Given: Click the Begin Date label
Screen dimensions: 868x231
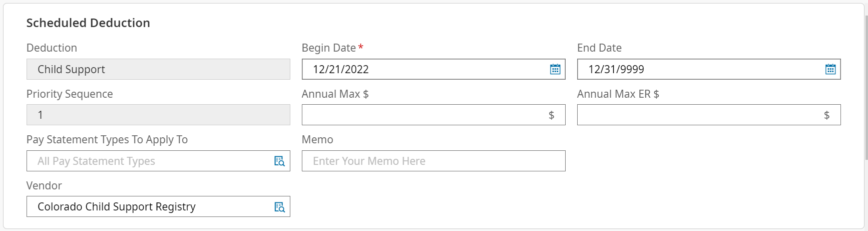Looking at the screenshot, I should [328, 48].
